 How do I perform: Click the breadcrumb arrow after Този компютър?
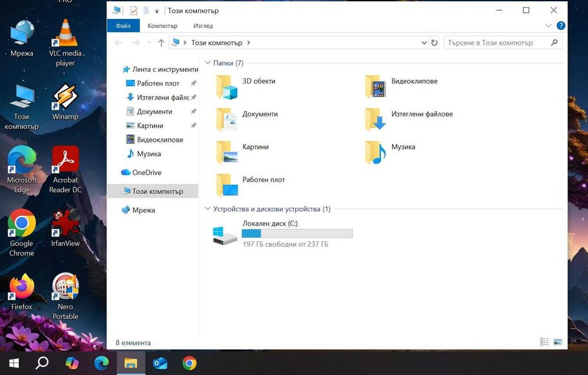click(x=249, y=43)
